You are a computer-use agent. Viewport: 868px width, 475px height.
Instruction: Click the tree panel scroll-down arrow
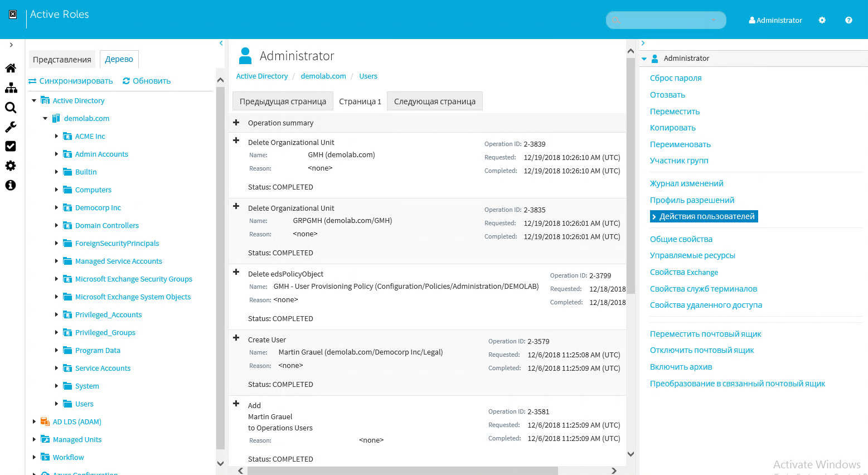[x=220, y=463]
